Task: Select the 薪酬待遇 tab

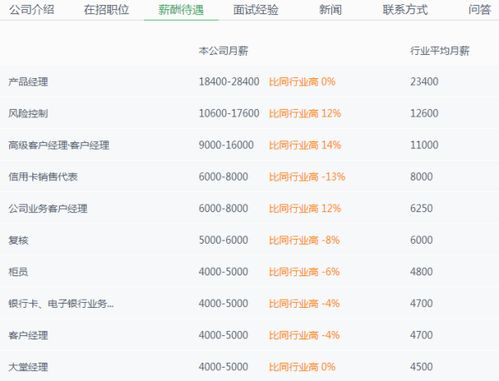Action: coord(181,10)
